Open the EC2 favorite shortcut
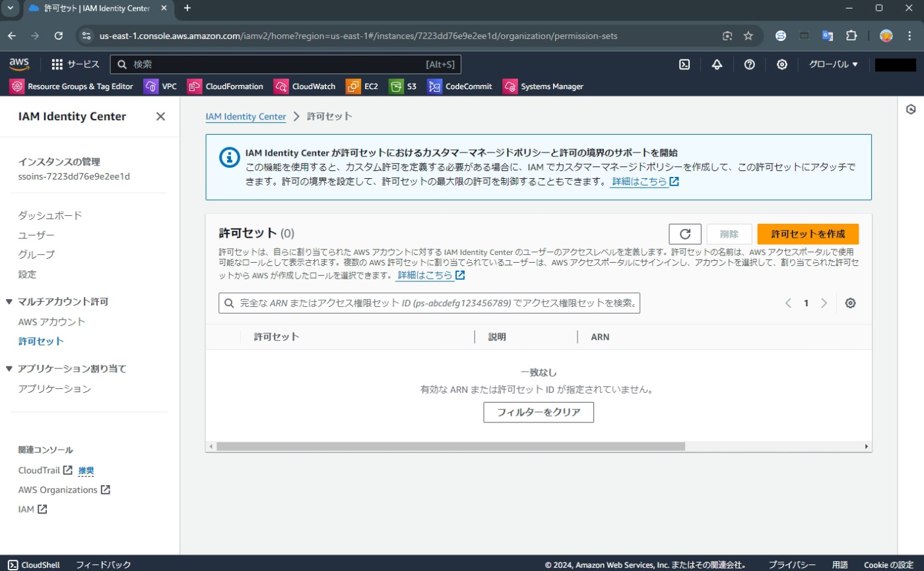924x571 pixels. [x=362, y=86]
